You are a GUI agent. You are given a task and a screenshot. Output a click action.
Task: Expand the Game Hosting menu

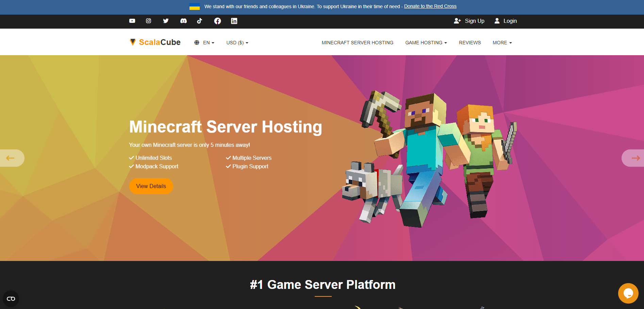coord(426,43)
